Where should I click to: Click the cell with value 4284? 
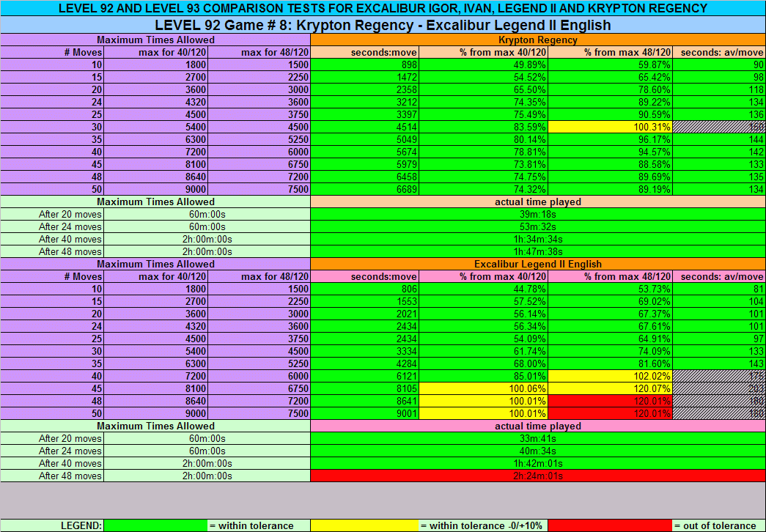pos(364,364)
